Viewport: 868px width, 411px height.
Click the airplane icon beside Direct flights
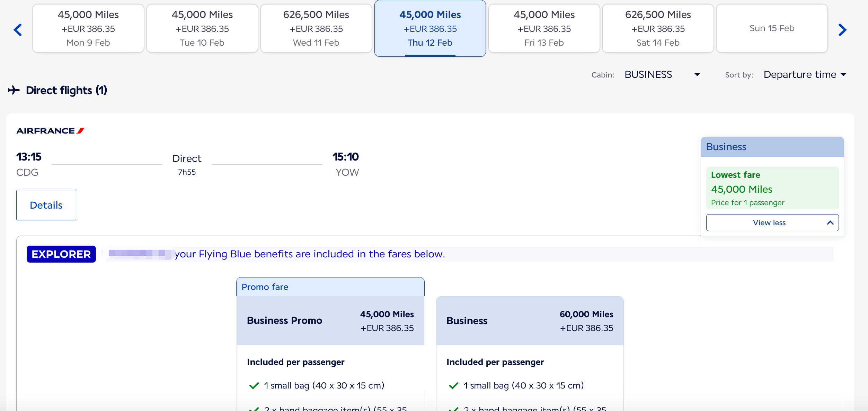(x=14, y=90)
